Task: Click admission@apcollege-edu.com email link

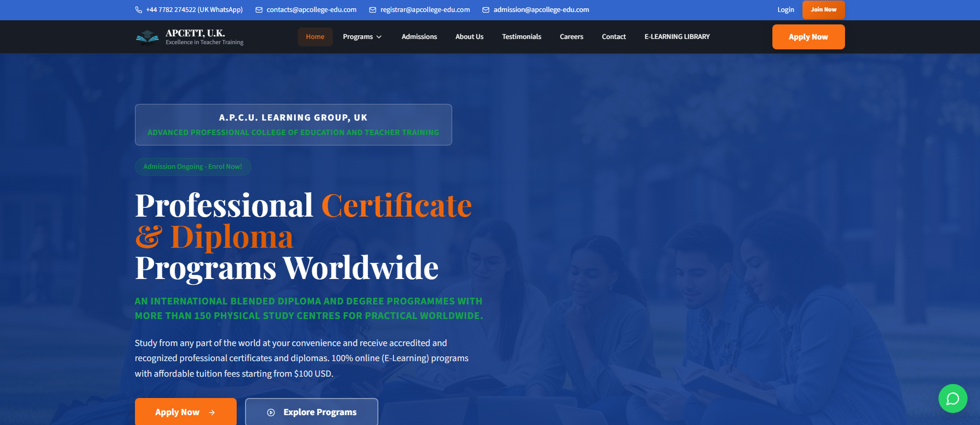Action: 541,10
